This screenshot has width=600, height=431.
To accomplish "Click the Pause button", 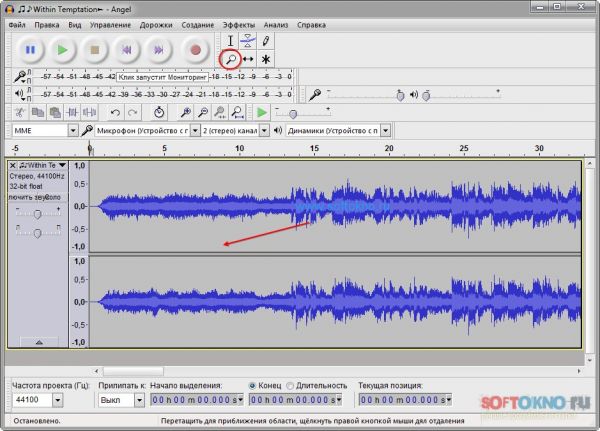I will coord(29,49).
